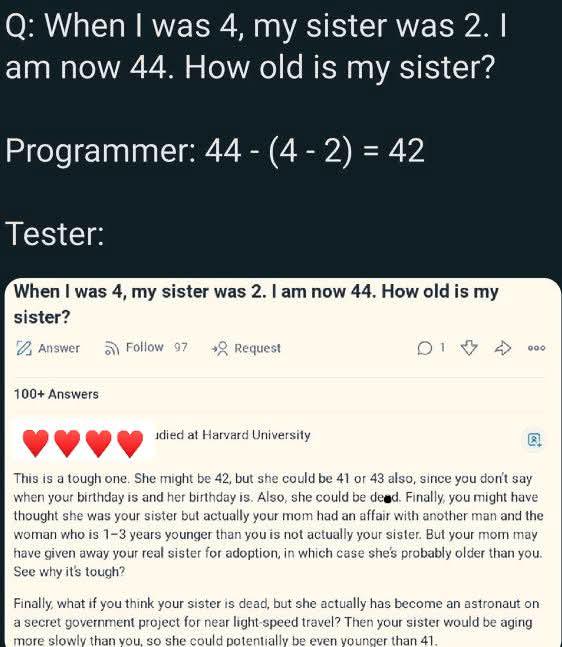Viewport: 562px width, 647px height.
Task: Click the Request person icon
Action: [x=220, y=349]
